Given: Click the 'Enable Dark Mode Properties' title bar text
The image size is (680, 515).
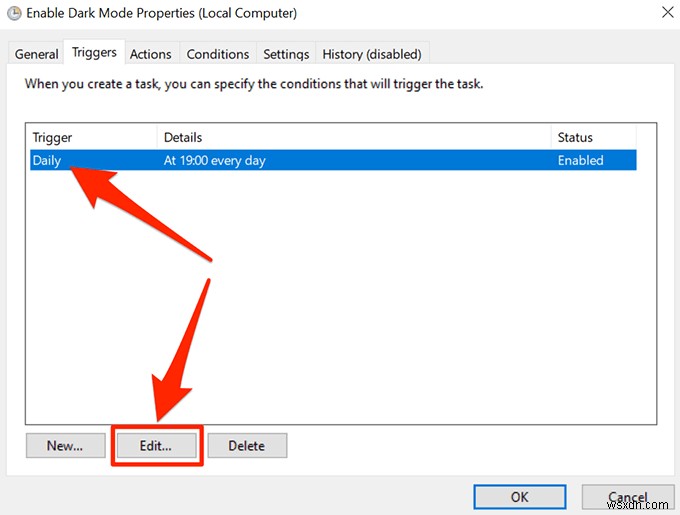Looking at the screenshot, I should (x=160, y=14).
